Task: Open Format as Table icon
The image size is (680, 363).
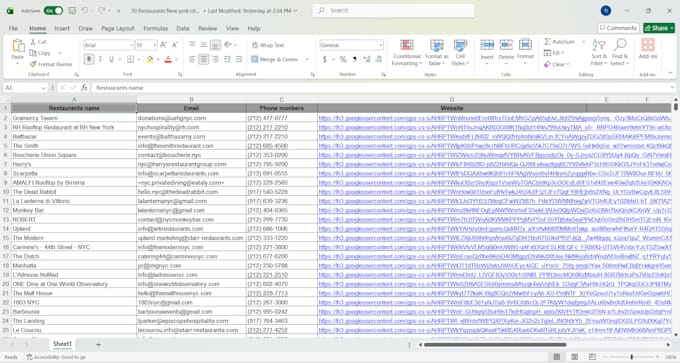Action: point(437,46)
